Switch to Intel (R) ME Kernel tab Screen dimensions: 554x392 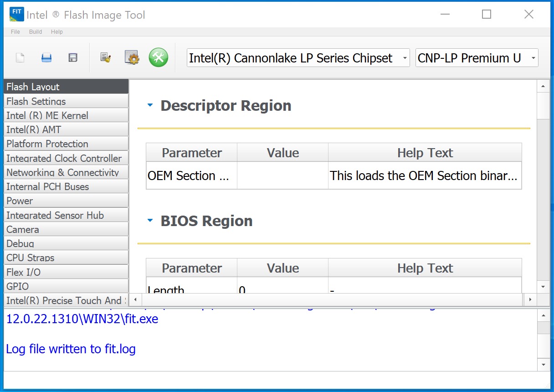coord(66,115)
